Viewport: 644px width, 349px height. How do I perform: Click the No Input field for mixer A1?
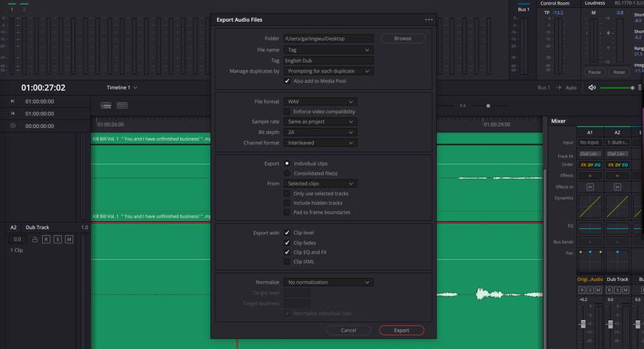tap(589, 142)
